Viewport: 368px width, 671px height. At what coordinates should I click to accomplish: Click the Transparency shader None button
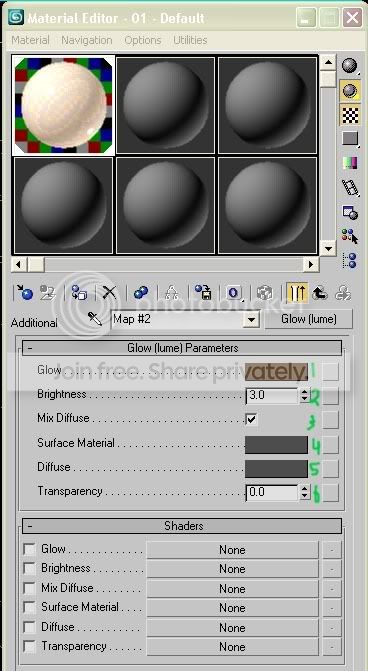(x=232, y=647)
